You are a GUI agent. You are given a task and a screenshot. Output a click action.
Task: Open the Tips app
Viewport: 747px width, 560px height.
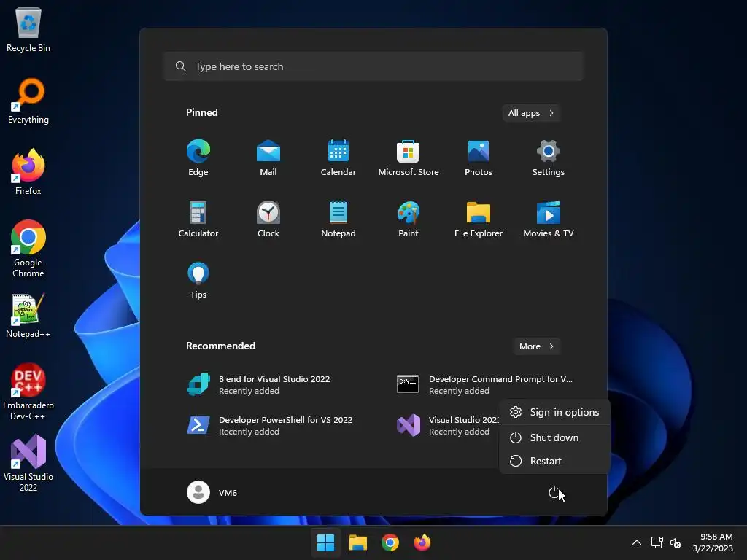pyautogui.click(x=198, y=281)
